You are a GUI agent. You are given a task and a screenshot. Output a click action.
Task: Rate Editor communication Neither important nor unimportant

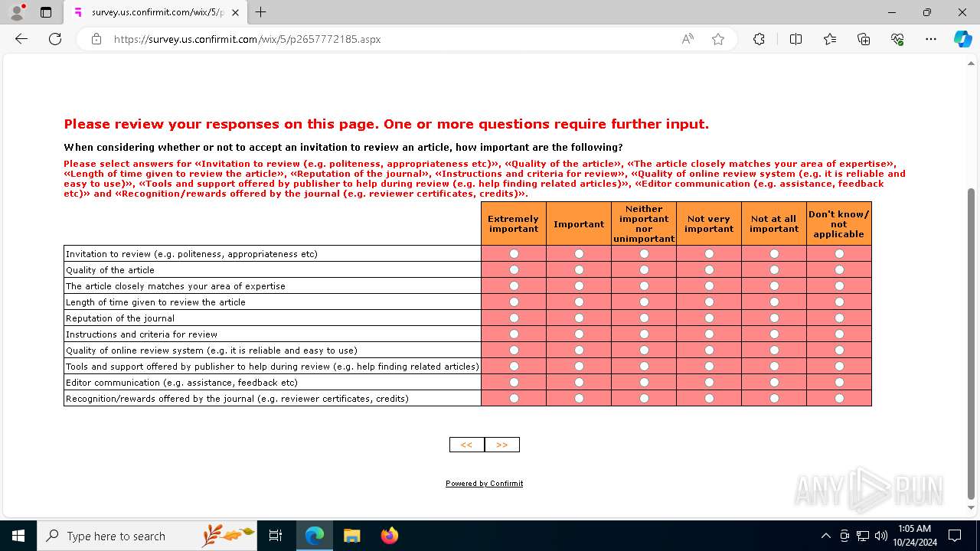[x=644, y=382]
